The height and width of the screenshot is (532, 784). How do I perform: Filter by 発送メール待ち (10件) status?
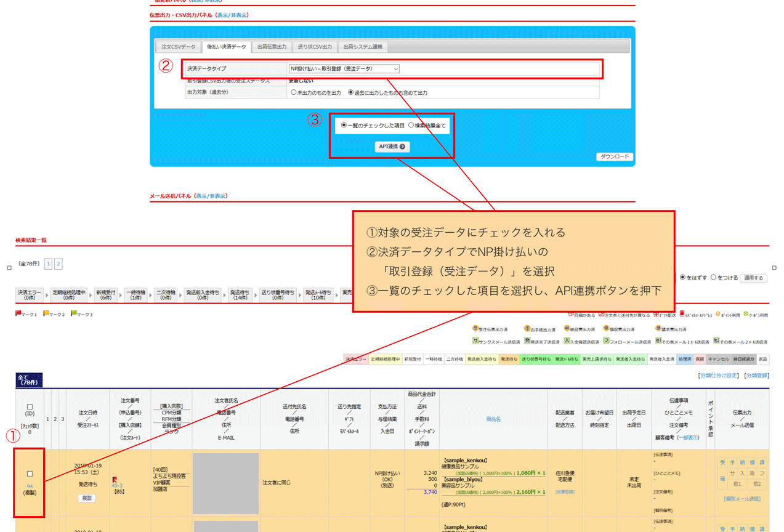click(318, 295)
